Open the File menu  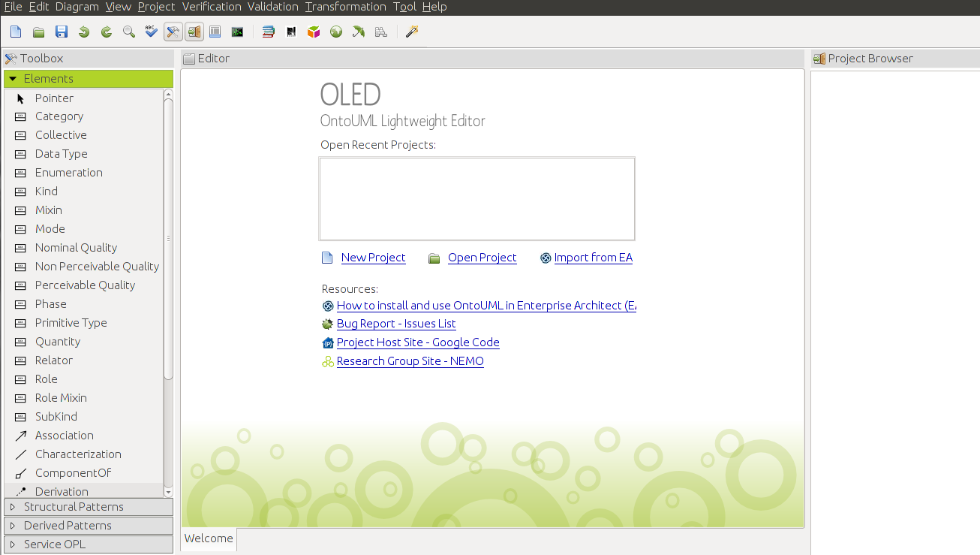point(13,7)
